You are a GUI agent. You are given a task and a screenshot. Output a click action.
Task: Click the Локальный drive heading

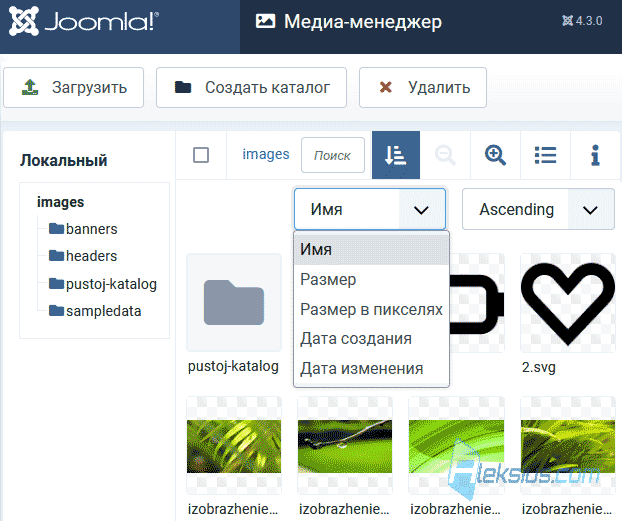coord(64,160)
